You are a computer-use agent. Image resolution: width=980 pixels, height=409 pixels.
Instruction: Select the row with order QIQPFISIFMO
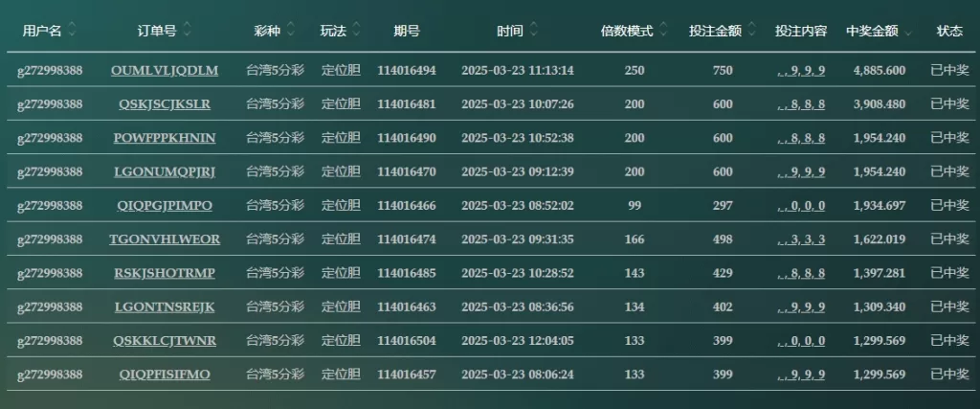coord(491,374)
